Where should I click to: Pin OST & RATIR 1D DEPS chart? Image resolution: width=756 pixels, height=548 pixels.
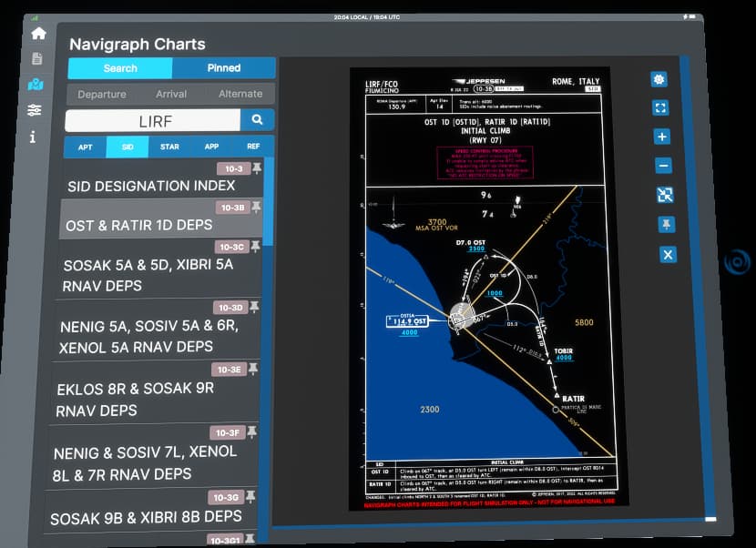point(257,208)
